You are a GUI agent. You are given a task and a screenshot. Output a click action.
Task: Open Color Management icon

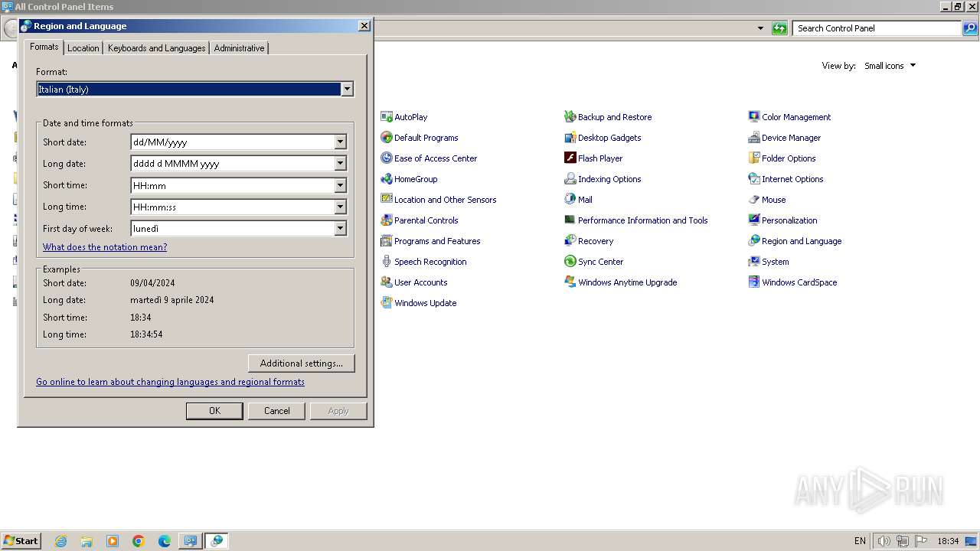tap(789, 117)
